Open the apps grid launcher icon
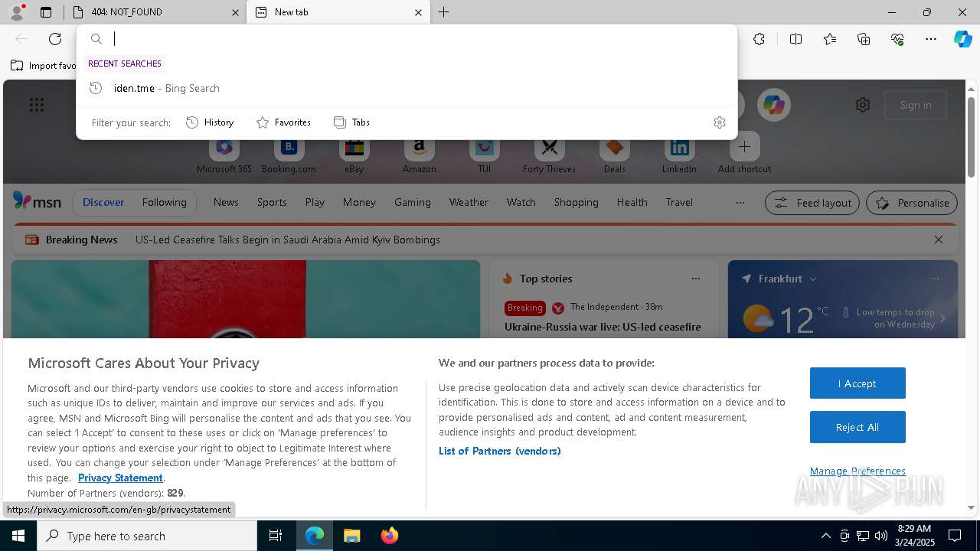 click(37, 105)
